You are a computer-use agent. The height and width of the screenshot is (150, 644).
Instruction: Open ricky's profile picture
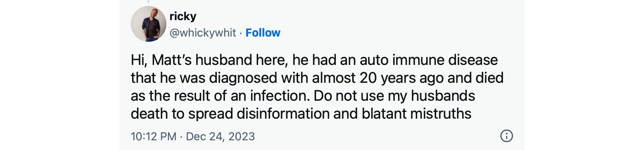pos(149,24)
